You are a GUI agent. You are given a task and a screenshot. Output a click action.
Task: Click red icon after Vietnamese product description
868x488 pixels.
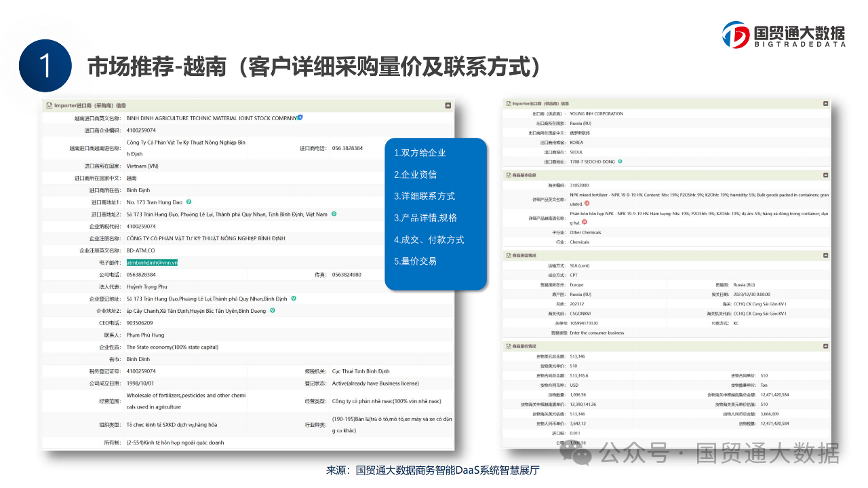click(585, 222)
